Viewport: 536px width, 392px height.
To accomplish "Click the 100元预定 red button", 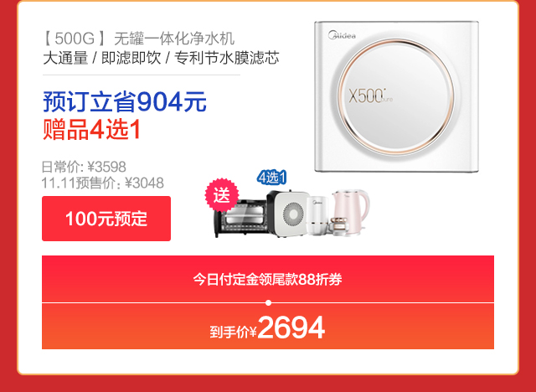I will (106, 219).
